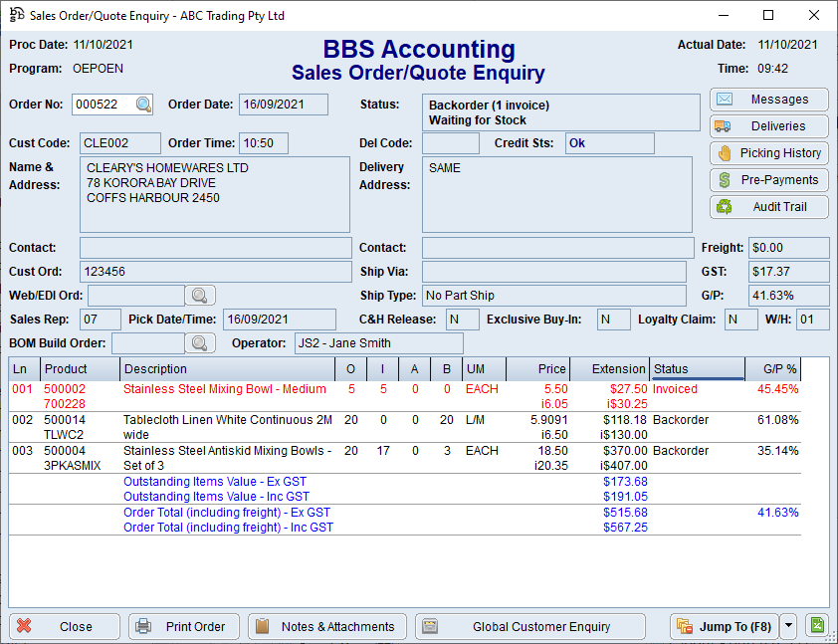This screenshot has width=838, height=644.
Task: Open Notes & Attachments
Action: click(326, 626)
